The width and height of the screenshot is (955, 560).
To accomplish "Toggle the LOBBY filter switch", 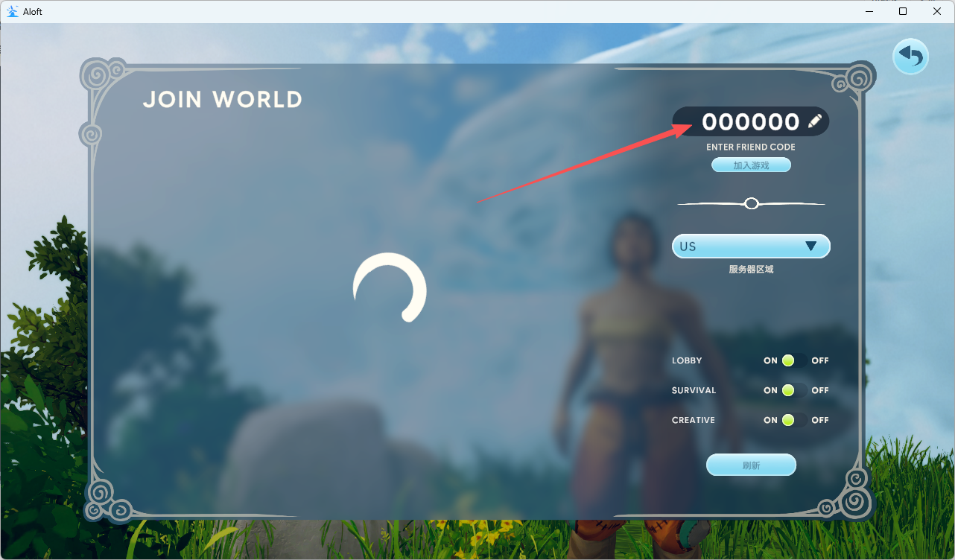I will click(794, 360).
